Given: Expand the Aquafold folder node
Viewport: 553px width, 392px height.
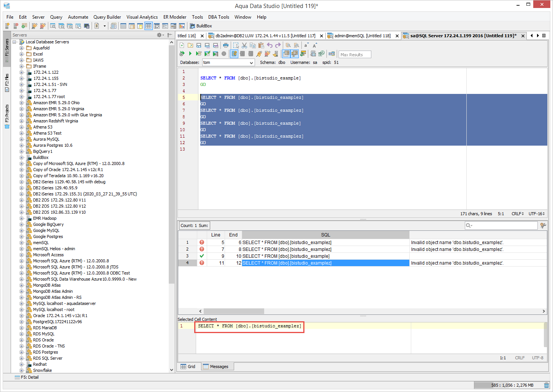Looking at the screenshot, I should [x=22, y=48].
